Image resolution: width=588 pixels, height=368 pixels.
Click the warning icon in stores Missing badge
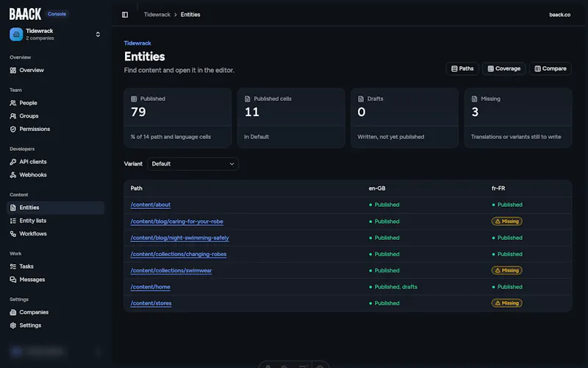(x=498, y=303)
